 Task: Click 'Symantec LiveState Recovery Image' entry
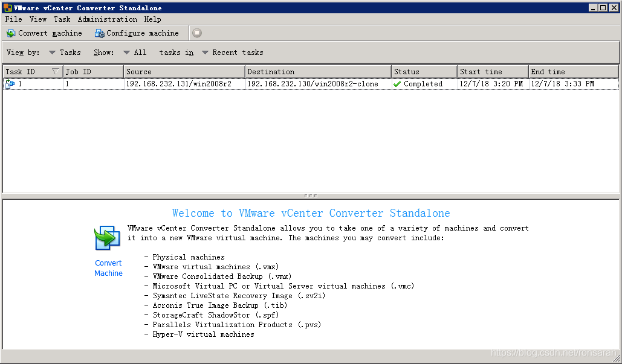click(239, 296)
